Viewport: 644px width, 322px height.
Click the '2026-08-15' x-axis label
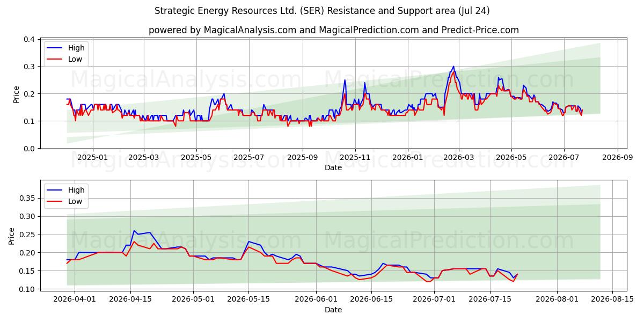pyautogui.click(x=613, y=300)
